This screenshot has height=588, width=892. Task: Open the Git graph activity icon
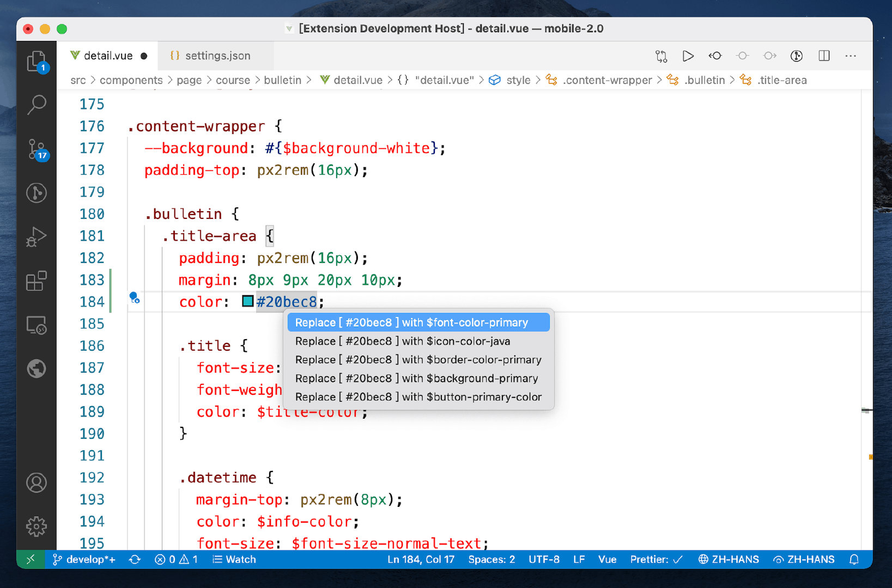click(x=37, y=193)
